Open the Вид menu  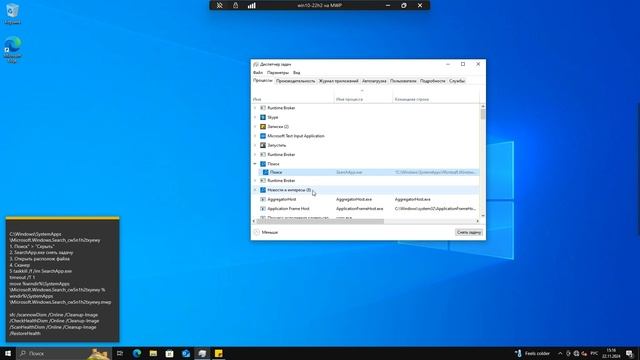click(296, 73)
